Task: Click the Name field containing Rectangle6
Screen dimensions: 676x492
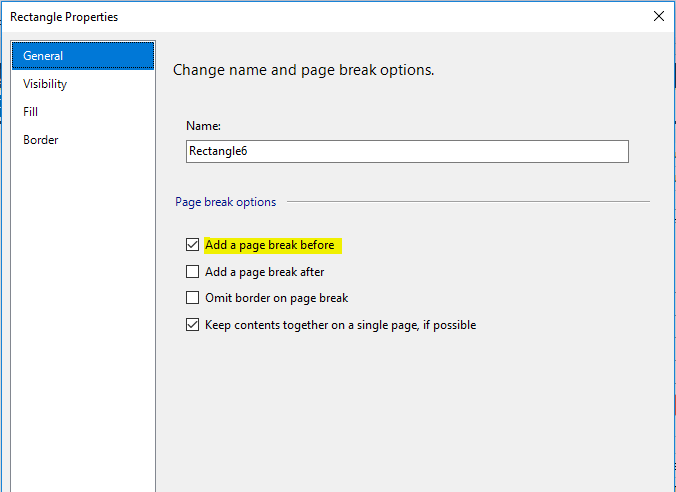Action: [x=407, y=151]
